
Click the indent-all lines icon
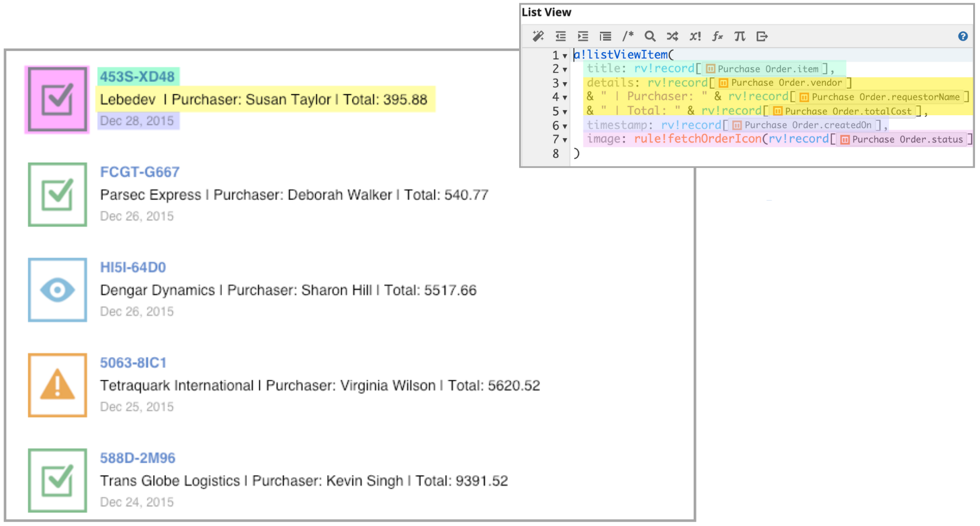tap(606, 36)
